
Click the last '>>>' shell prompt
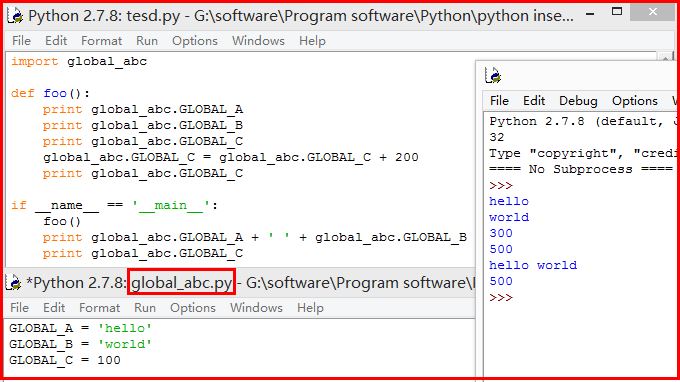pos(501,297)
